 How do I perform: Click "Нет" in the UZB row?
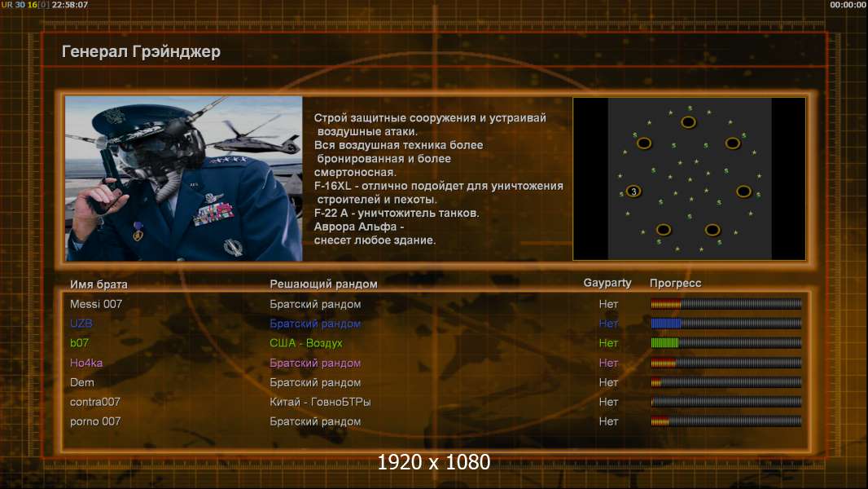pyautogui.click(x=608, y=324)
